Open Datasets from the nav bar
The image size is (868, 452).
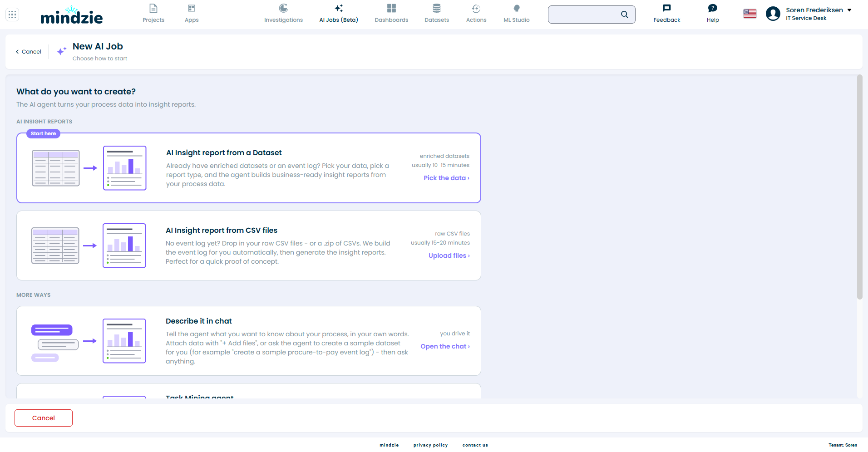437,20
